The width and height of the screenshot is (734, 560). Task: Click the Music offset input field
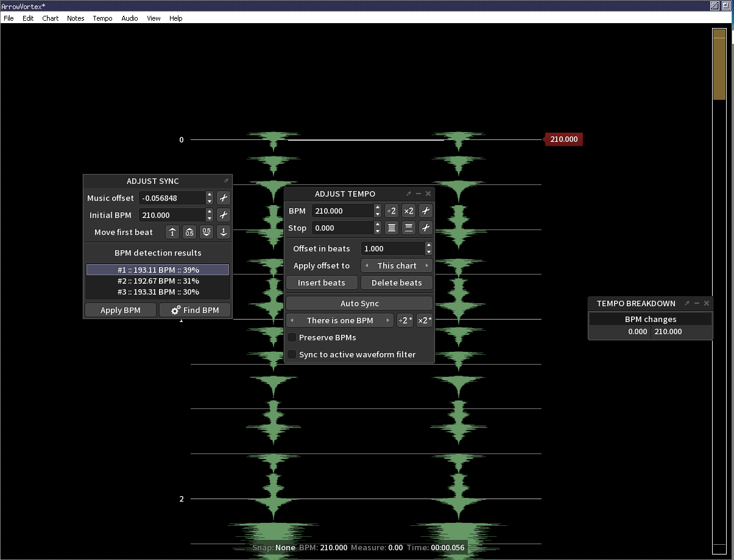pyautogui.click(x=171, y=198)
